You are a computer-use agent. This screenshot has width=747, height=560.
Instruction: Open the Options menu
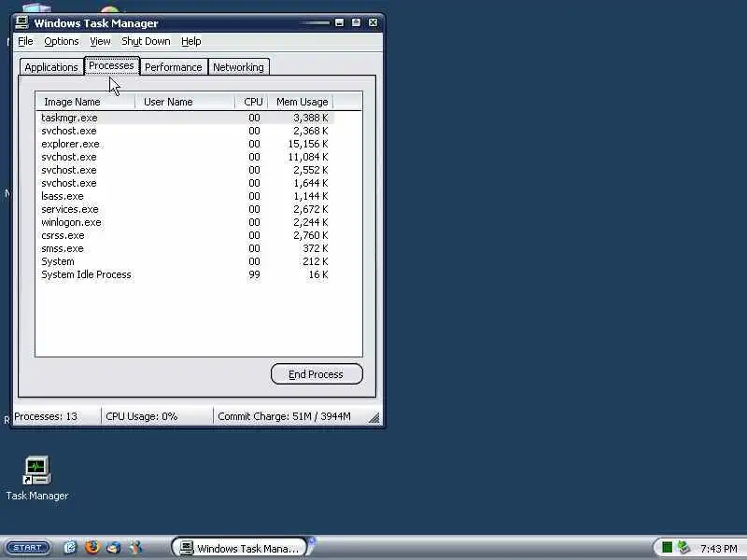pos(62,41)
